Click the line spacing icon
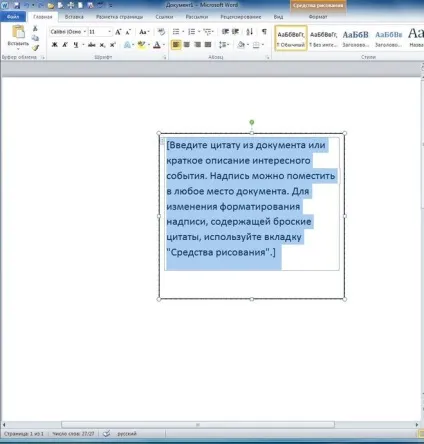Screen dimensions: 424x444 coord(222,45)
